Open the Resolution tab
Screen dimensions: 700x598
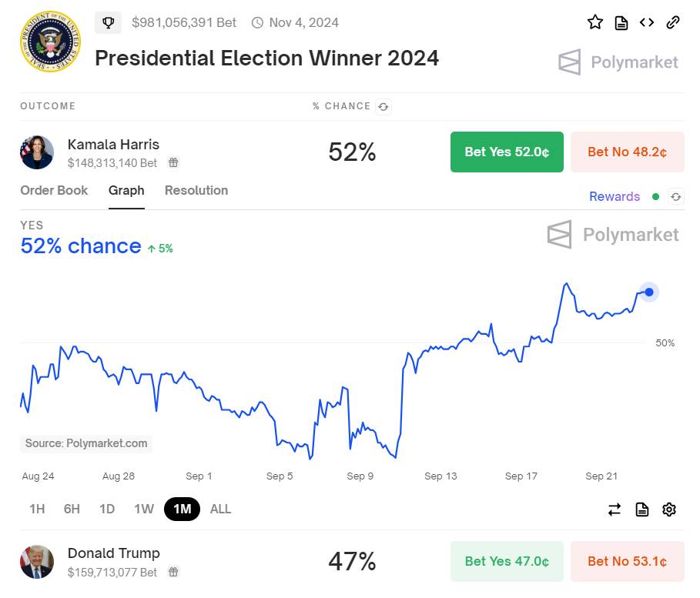(196, 191)
